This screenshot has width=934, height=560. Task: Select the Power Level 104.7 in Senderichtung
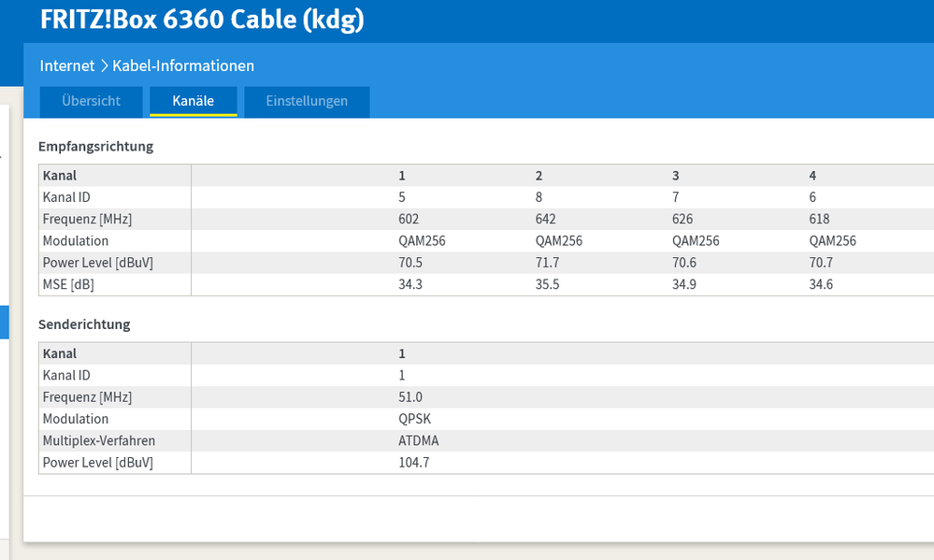pos(415,462)
